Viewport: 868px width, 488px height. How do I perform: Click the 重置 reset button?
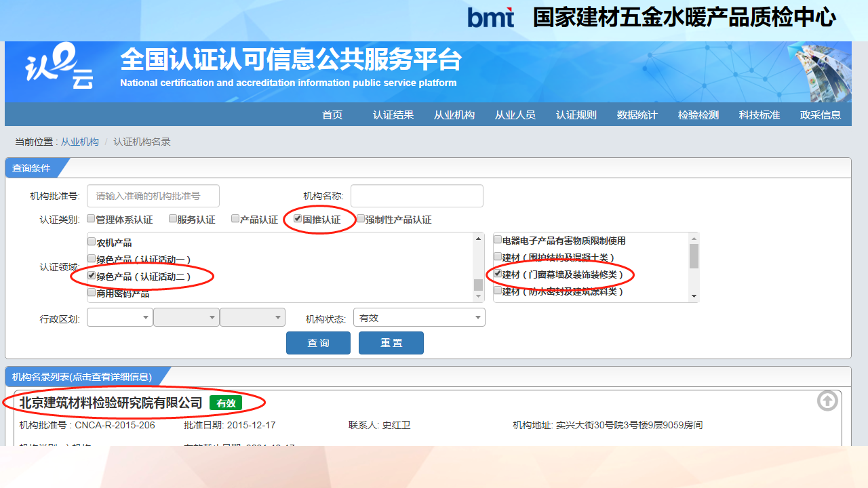tap(391, 343)
